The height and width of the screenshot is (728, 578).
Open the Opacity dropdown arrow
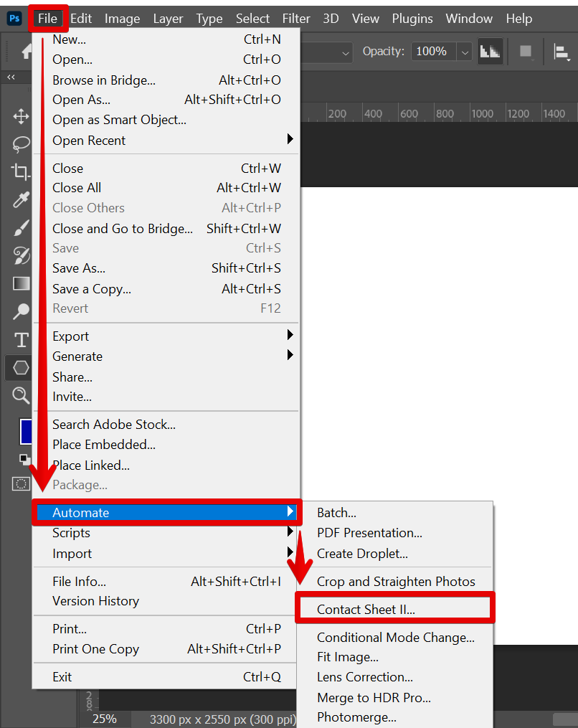pos(465,52)
